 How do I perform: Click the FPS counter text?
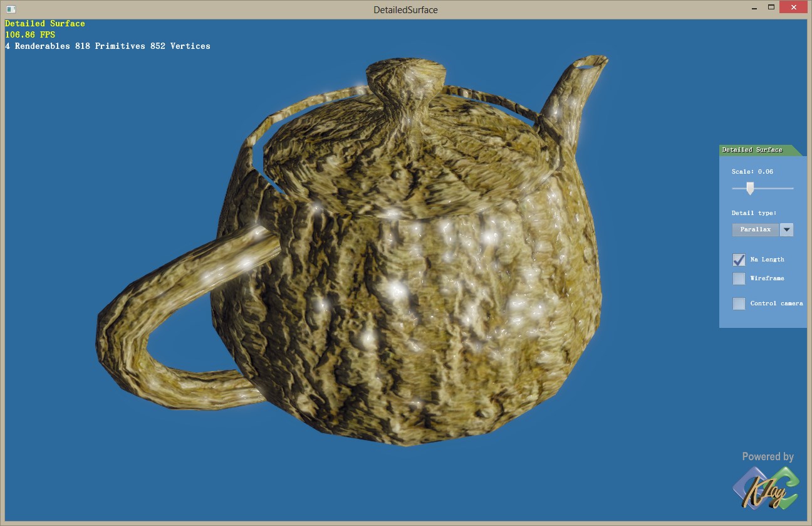point(30,35)
